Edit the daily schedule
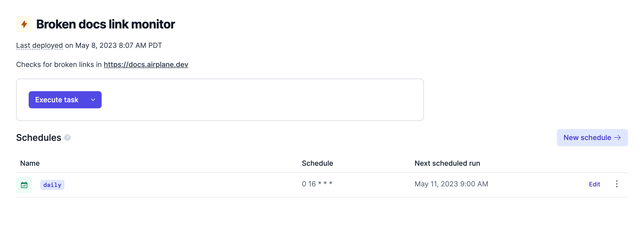This screenshot has height=233, width=644. pyautogui.click(x=594, y=184)
